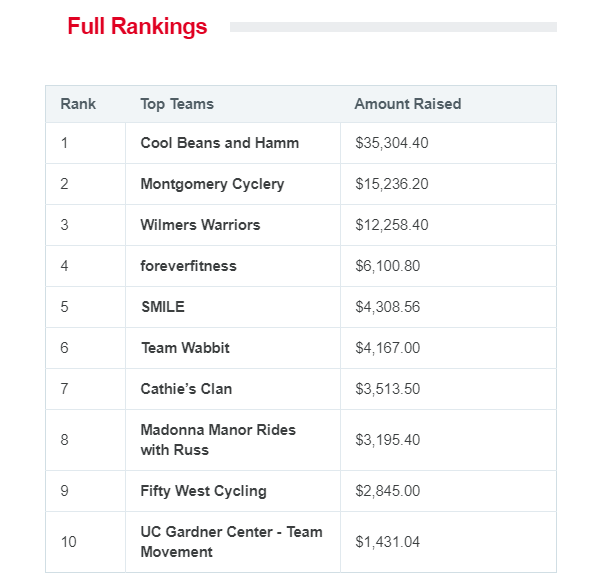Open the Montgomery Cyclery team page
The width and height of the screenshot is (589, 587).
[212, 184]
